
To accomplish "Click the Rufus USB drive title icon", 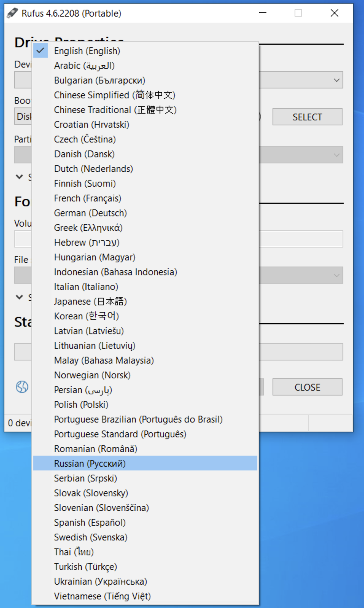I will click(12, 13).
